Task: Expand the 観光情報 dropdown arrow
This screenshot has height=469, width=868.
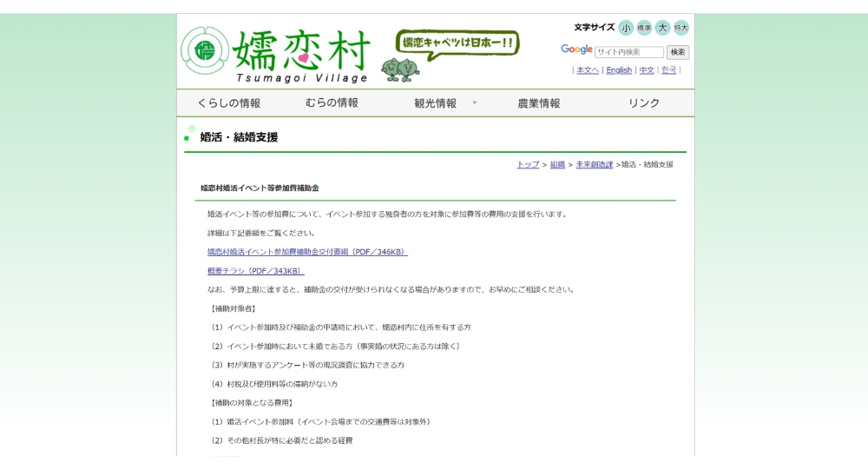Action: click(475, 103)
